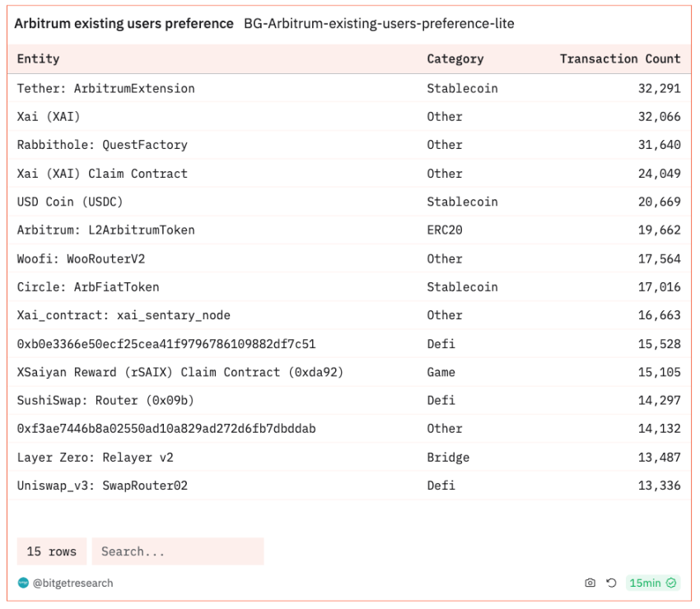The height and width of the screenshot is (609, 700).
Task: Click the Bridge category for Layer Zero
Action: [x=448, y=458]
